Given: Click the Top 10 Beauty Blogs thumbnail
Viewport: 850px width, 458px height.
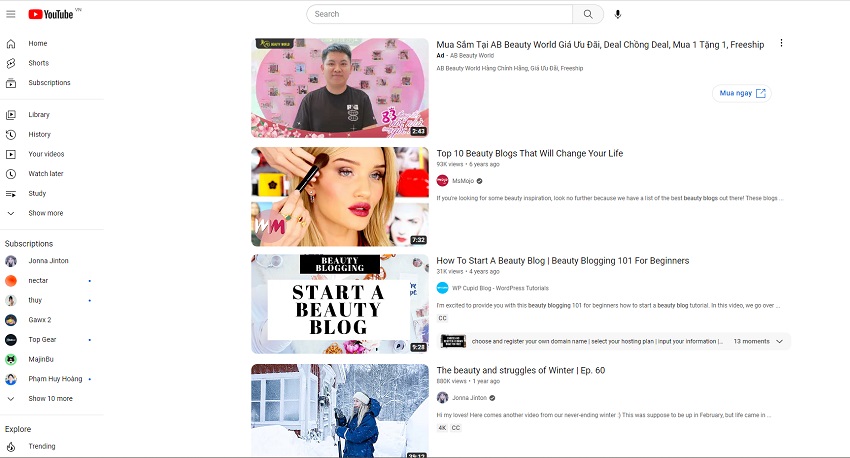Looking at the screenshot, I should (x=340, y=197).
